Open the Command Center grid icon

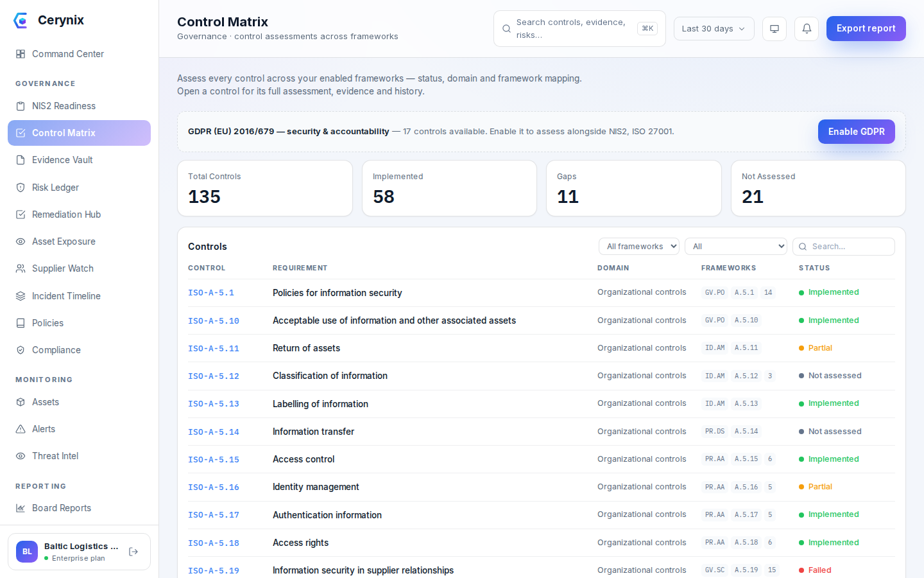coord(21,54)
